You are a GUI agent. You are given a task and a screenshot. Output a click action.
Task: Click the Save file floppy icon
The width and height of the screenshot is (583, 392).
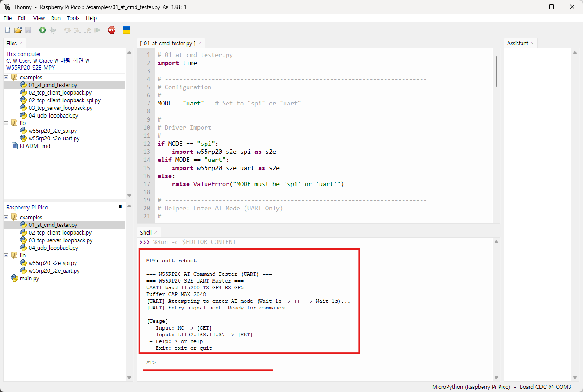[x=28, y=30]
